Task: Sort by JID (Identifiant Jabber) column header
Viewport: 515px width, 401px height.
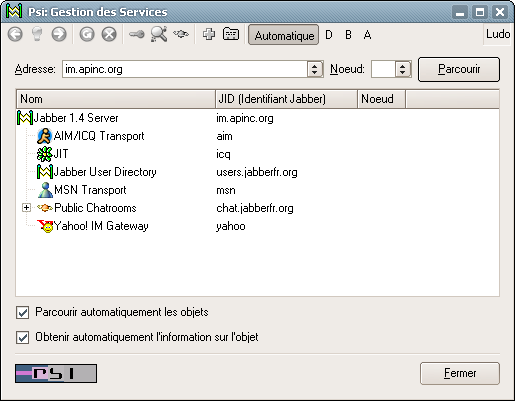Action: 286,99
